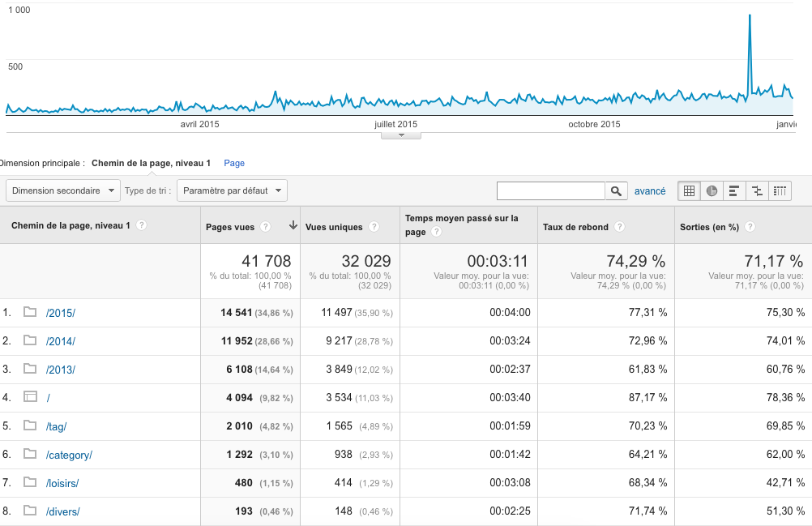Click the search magnifier button
812x526 pixels.
[617, 191]
